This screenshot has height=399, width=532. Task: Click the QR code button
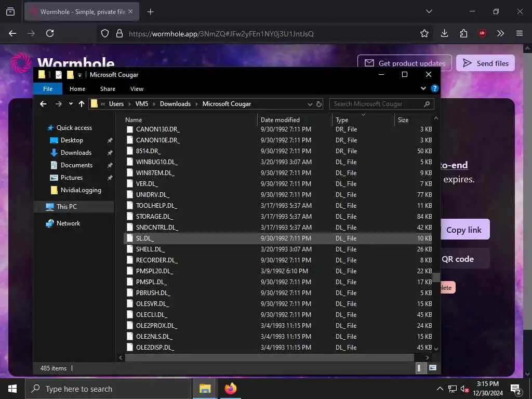[464, 259]
